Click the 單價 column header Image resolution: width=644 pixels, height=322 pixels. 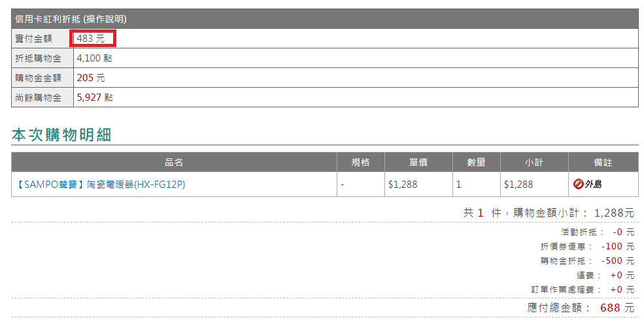point(418,162)
